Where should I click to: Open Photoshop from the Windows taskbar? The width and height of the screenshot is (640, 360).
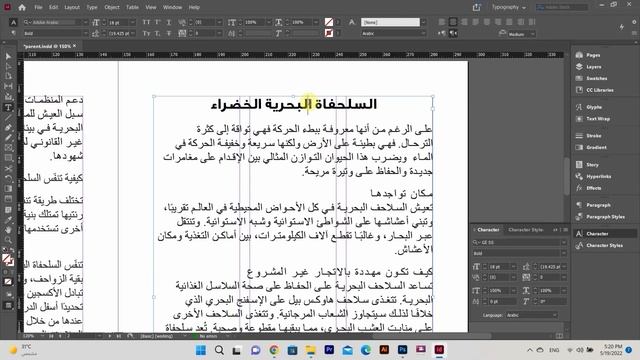(x=402, y=350)
